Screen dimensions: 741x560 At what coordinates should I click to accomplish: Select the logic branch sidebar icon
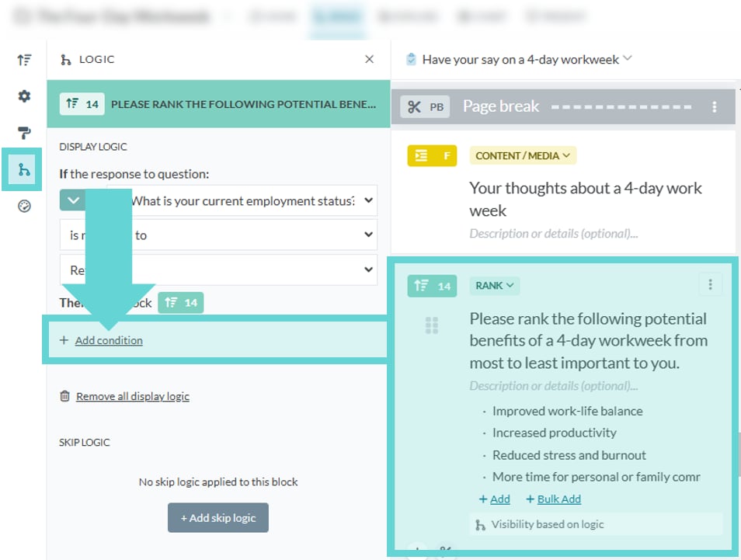(x=23, y=169)
